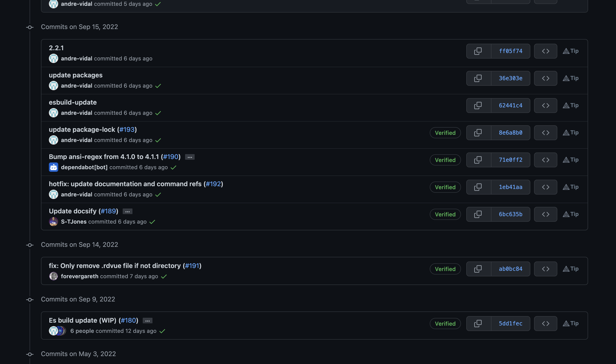Expand the description of the ansi-regex bump commit
This screenshot has height=364, width=616.
click(190, 157)
